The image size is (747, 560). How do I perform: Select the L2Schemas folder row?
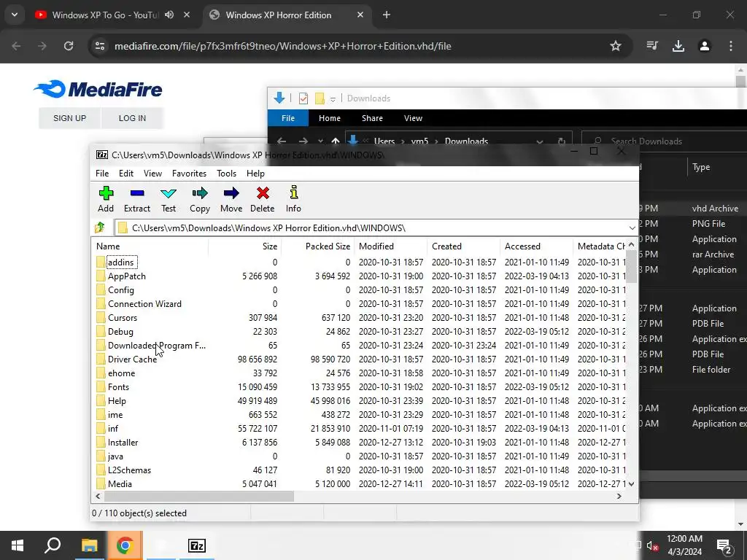coord(360,470)
